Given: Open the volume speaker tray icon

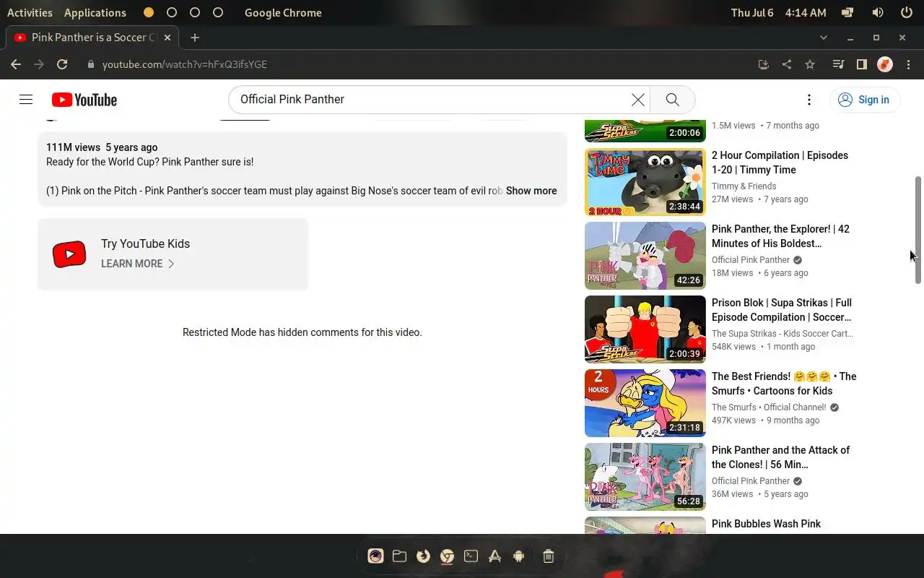Looking at the screenshot, I should coord(877,12).
